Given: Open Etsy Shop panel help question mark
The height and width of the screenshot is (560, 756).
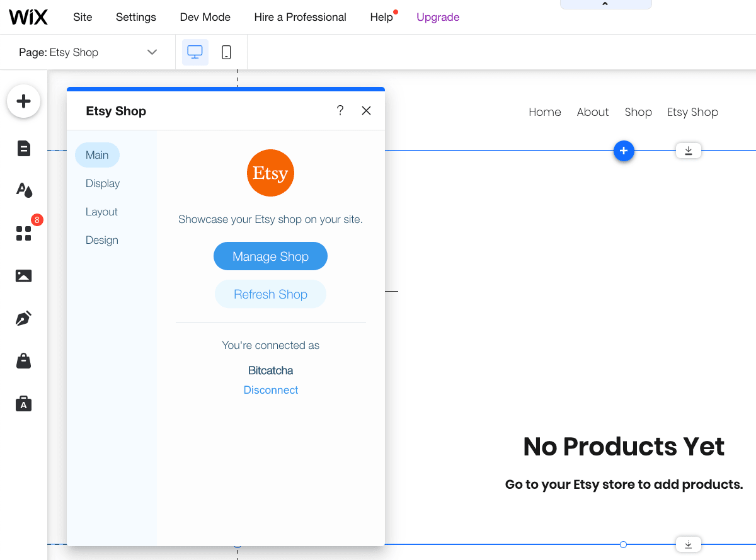Looking at the screenshot, I should pos(340,111).
